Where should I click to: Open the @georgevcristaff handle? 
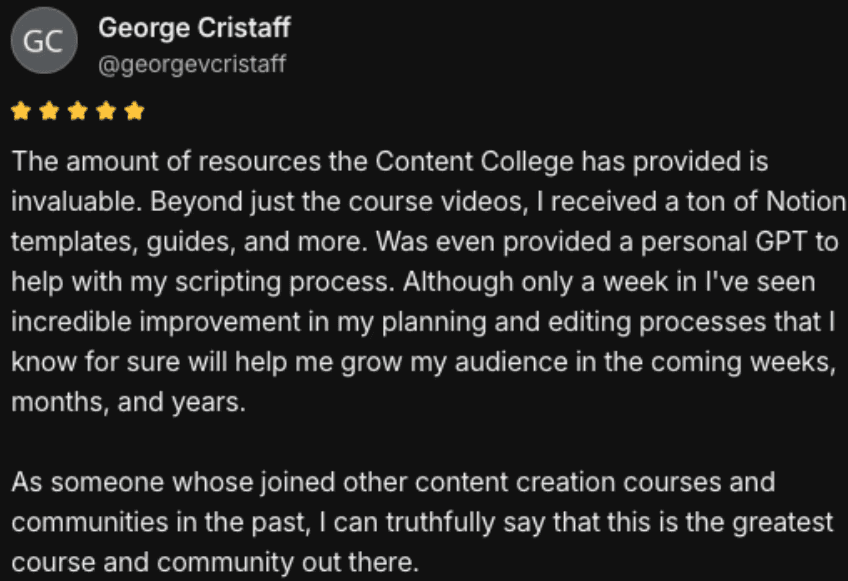tap(192, 64)
